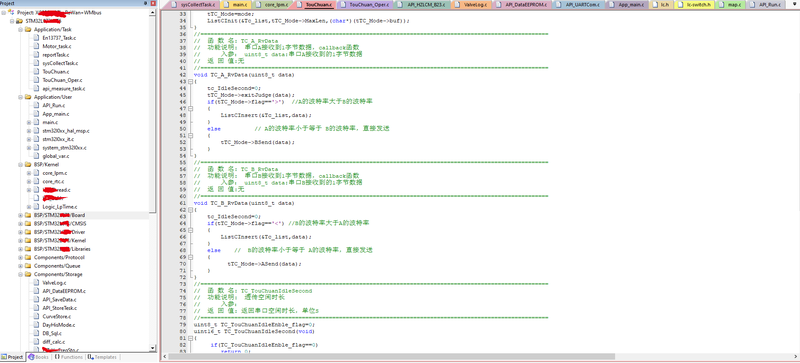
Task: Open the Functions tab braces icon
Action: 57,357
